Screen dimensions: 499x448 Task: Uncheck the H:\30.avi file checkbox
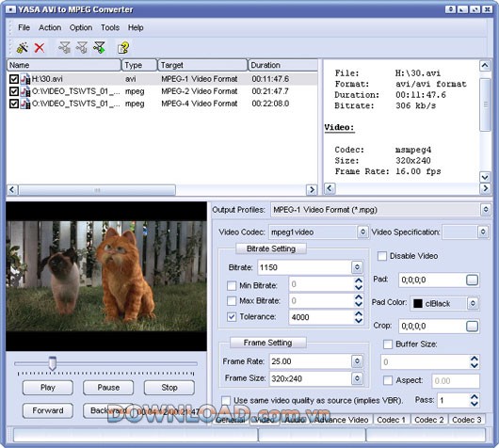pos(14,79)
